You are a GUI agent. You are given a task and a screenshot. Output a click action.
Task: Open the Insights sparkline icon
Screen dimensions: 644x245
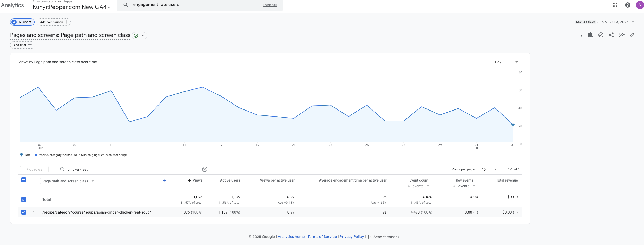click(621, 35)
